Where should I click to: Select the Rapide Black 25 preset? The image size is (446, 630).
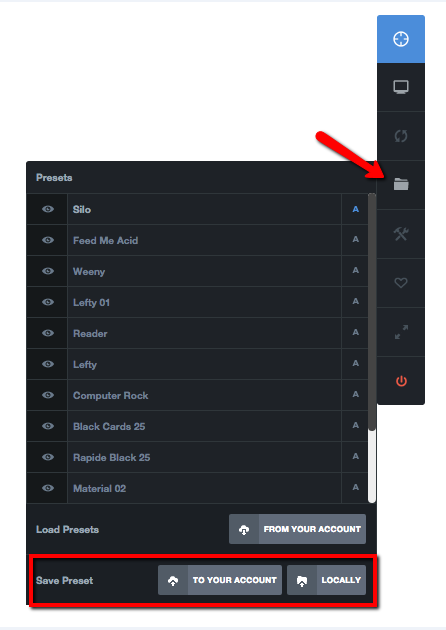pos(205,457)
